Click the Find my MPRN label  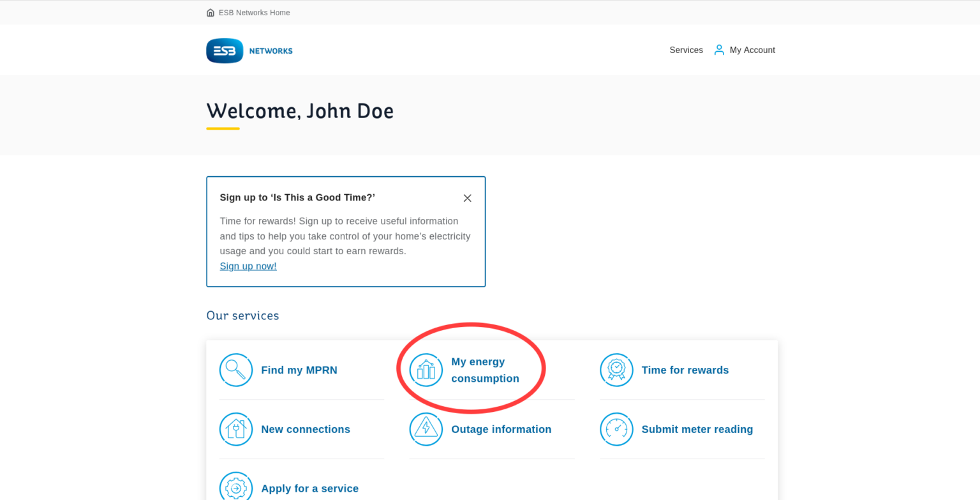[297, 370]
